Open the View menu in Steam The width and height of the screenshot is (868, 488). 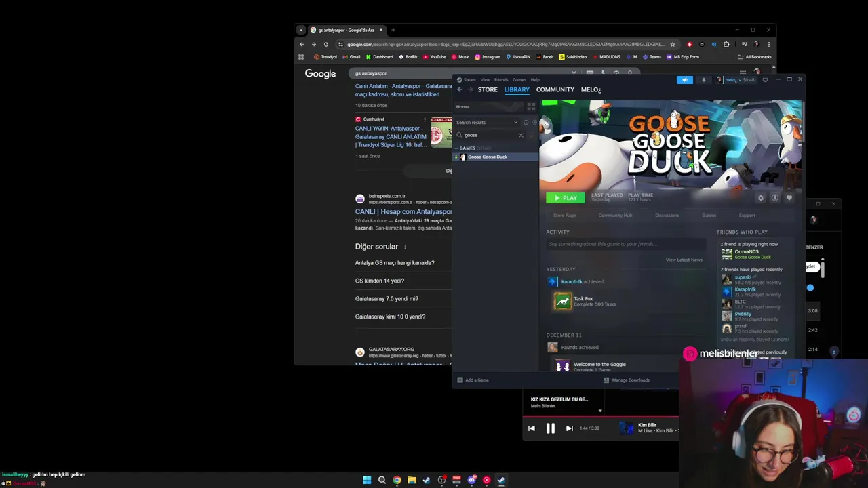coord(485,80)
